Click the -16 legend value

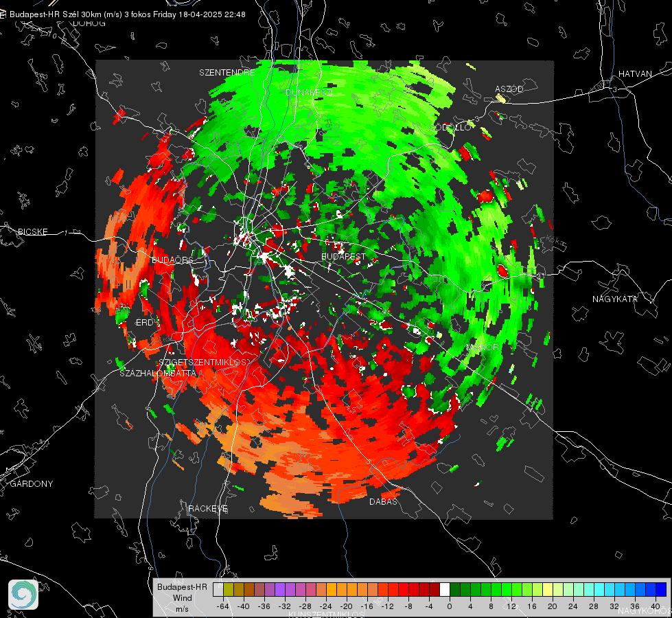tap(367, 606)
